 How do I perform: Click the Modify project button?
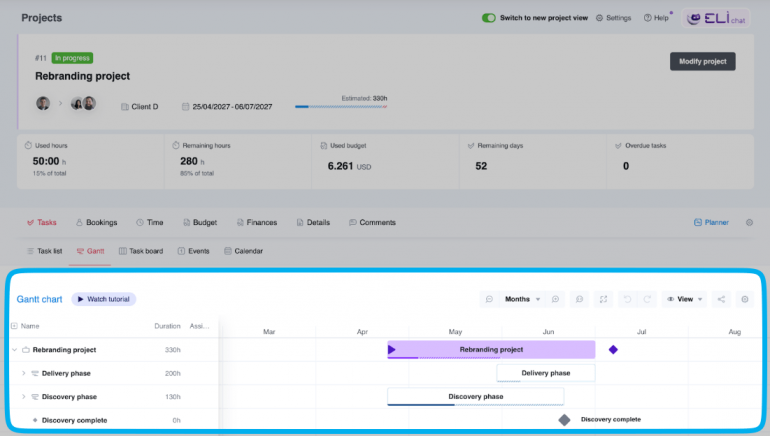pyautogui.click(x=702, y=61)
